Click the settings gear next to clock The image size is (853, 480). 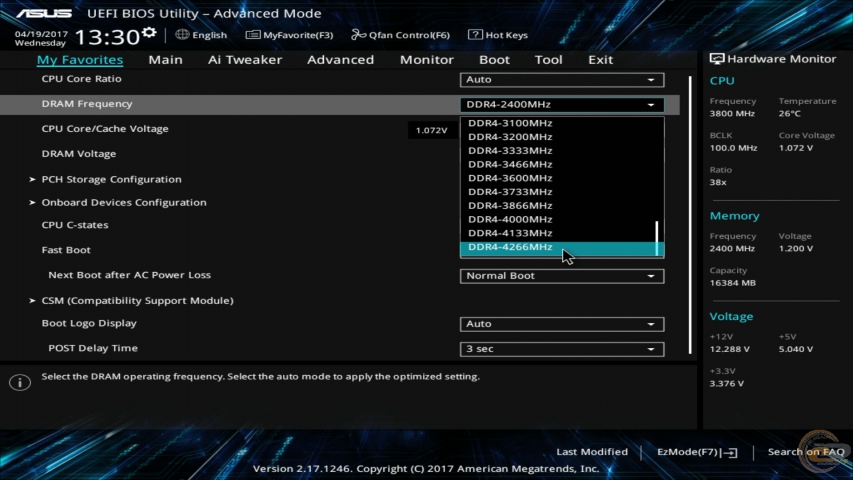149,32
